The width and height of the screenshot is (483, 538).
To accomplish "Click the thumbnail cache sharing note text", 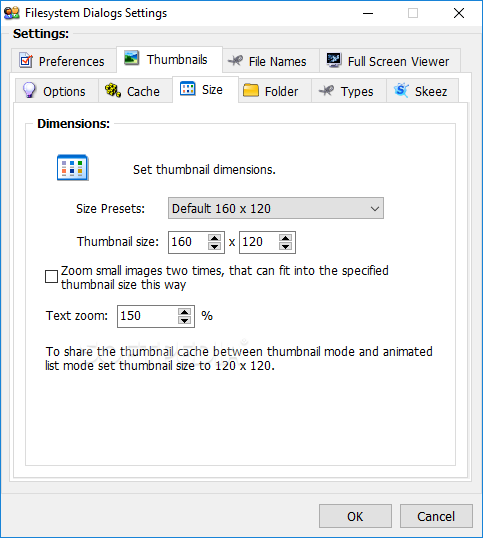I will coord(239,359).
